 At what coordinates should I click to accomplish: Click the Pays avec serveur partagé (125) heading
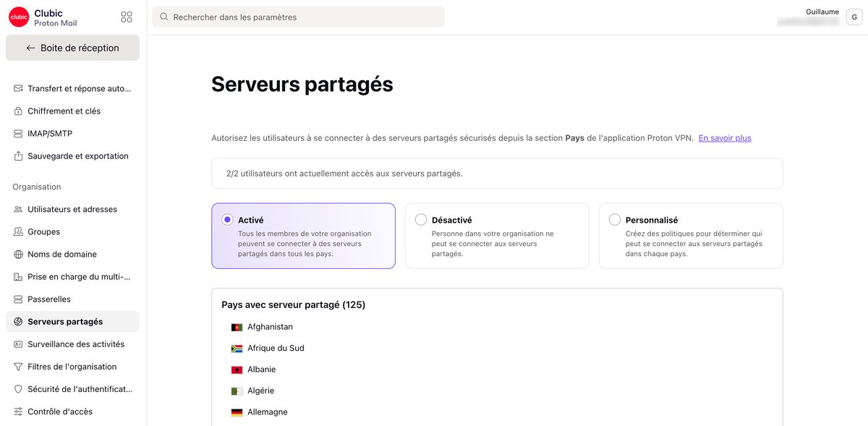click(294, 304)
